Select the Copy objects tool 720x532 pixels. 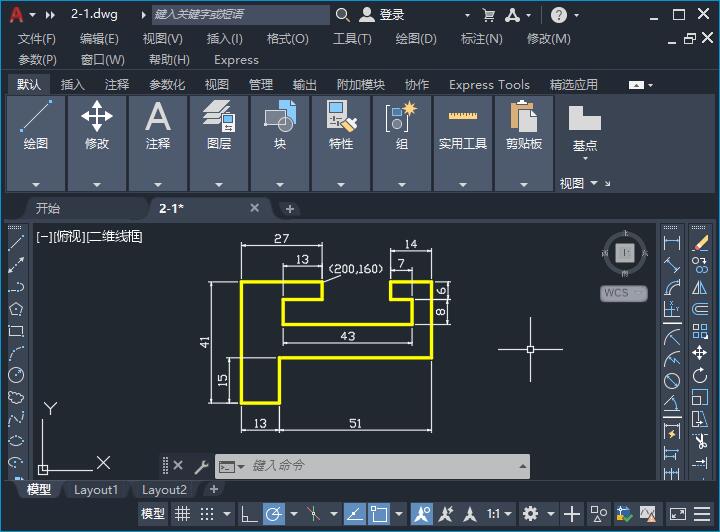click(x=700, y=265)
